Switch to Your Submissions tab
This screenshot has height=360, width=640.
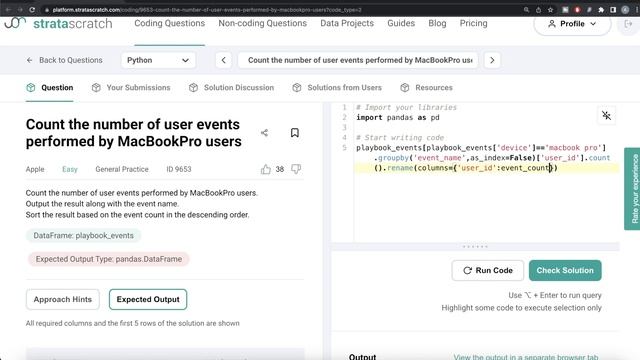point(131,87)
